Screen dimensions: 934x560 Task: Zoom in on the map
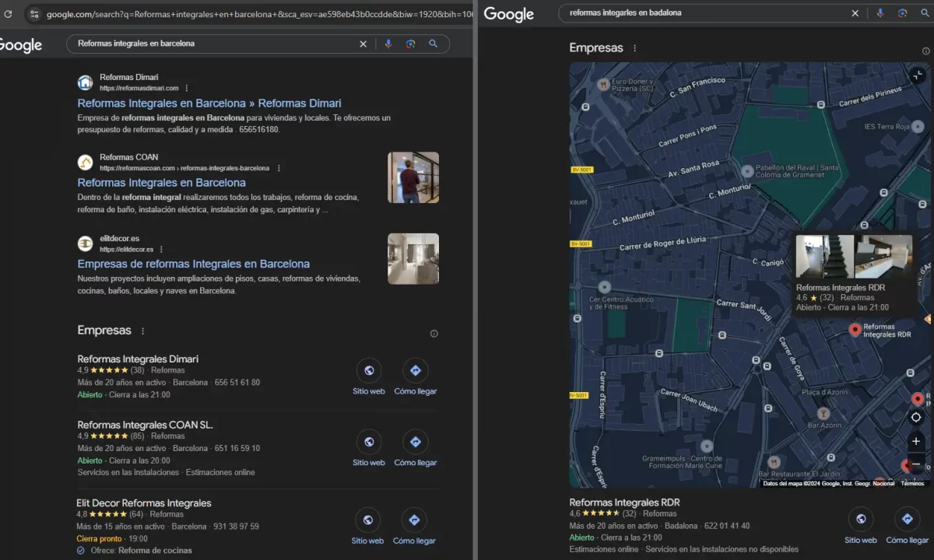coord(916,441)
